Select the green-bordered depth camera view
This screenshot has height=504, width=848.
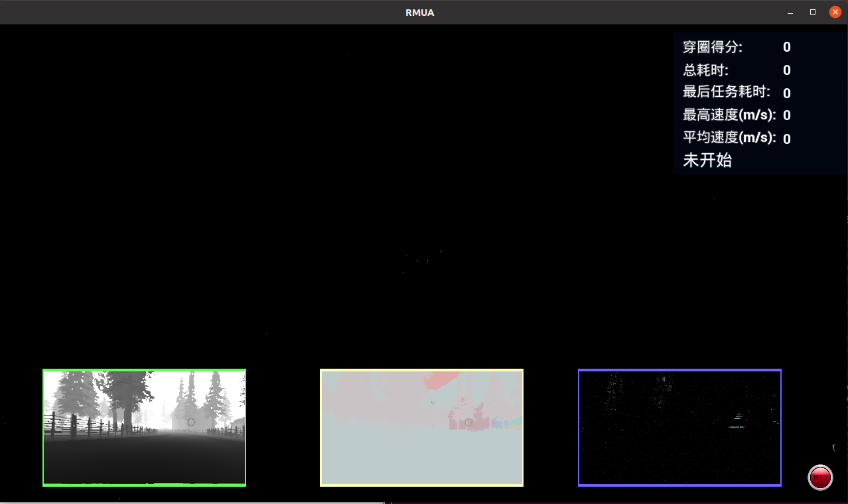tap(144, 427)
